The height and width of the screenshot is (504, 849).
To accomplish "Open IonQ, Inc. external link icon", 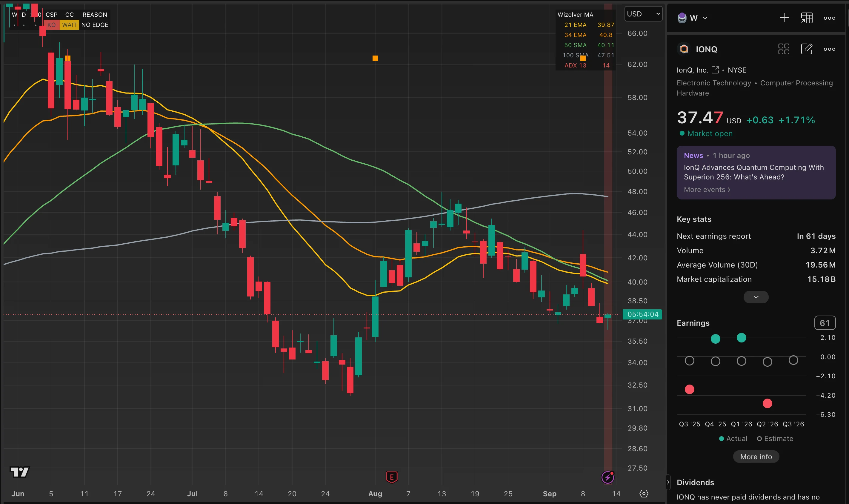I will (715, 70).
